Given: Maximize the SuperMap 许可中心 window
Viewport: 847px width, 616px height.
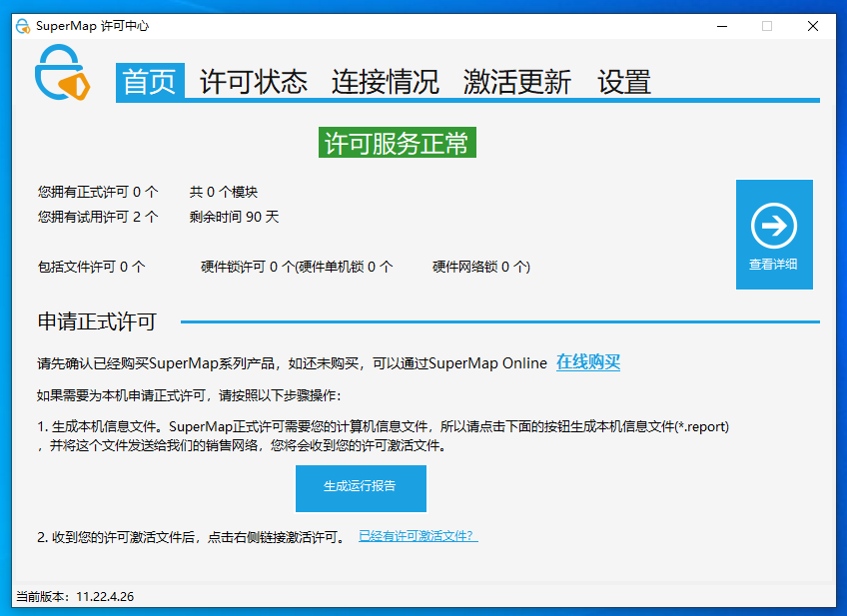Looking at the screenshot, I should click(767, 26).
